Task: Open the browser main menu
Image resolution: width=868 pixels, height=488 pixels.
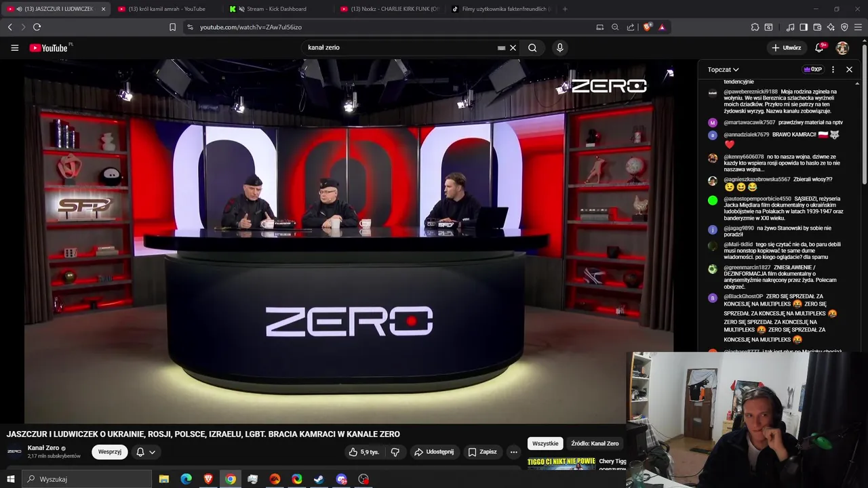Action: coord(859,27)
